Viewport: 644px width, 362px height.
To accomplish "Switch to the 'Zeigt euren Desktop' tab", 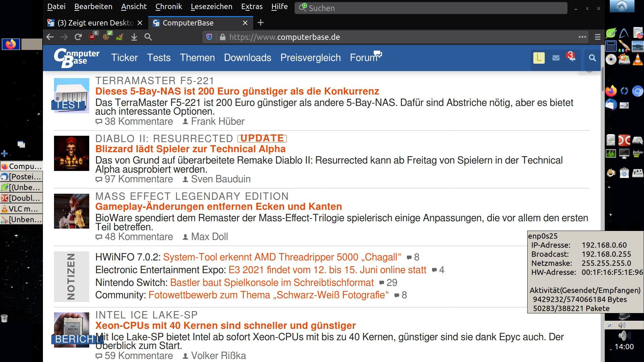I will tap(95, 23).
